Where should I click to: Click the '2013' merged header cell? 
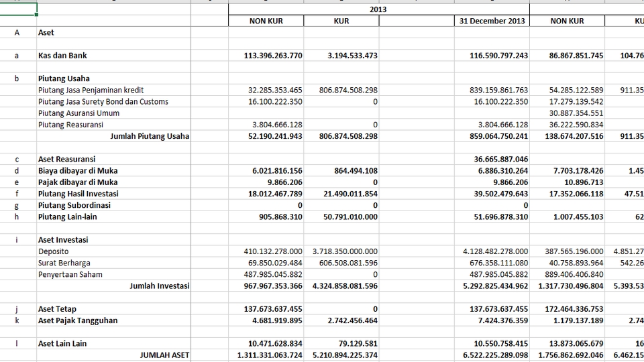coord(378,9)
